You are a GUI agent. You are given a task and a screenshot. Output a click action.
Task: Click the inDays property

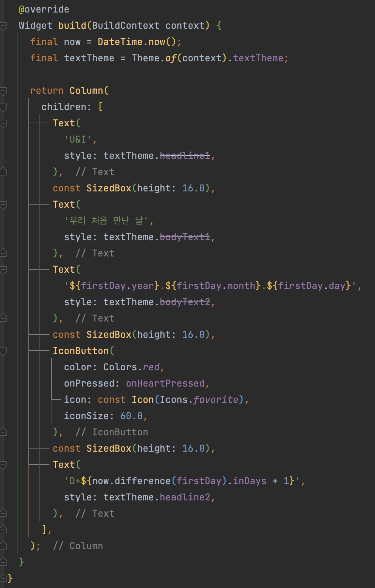click(250, 481)
